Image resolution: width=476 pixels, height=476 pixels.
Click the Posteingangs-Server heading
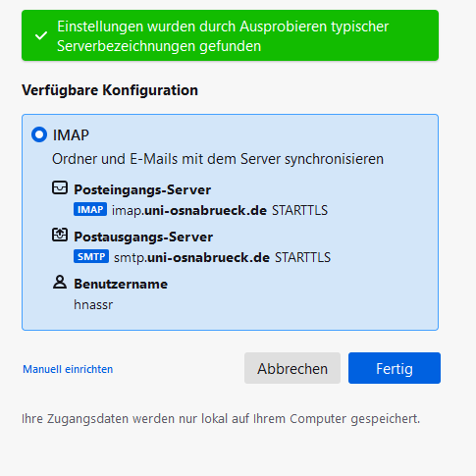(142, 189)
